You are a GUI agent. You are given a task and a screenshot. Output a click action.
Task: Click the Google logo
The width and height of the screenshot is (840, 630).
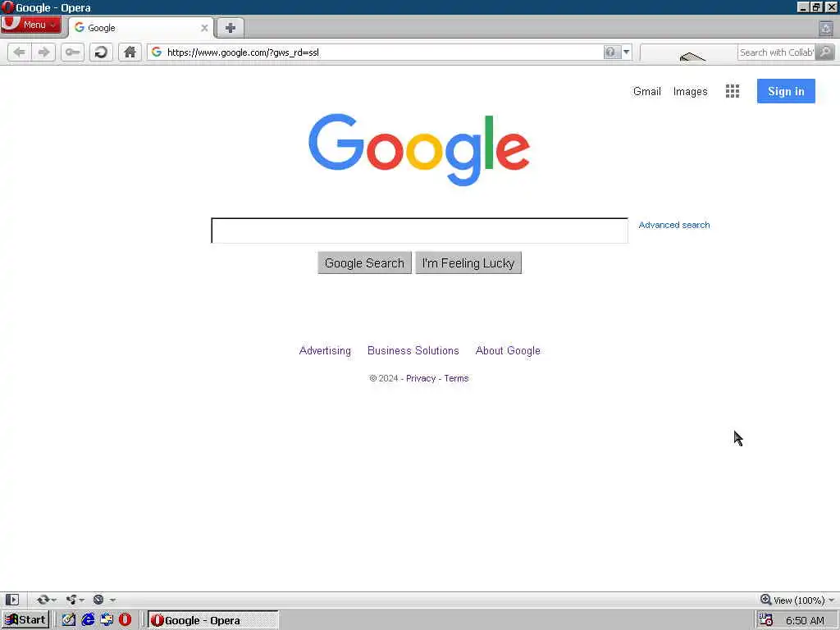pyautogui.click(x=419, y=149)
